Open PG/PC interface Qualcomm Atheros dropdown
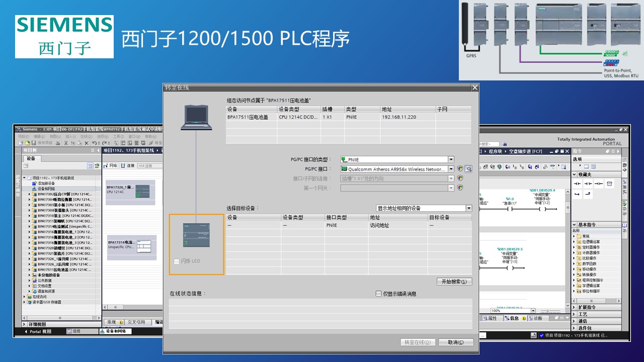 pos(451,169)
